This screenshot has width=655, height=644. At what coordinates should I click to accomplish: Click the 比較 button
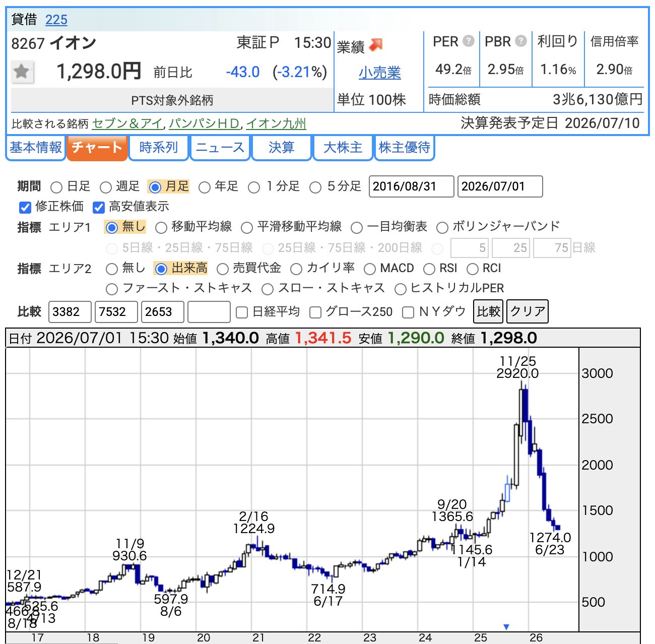click(x=489, y=311)
